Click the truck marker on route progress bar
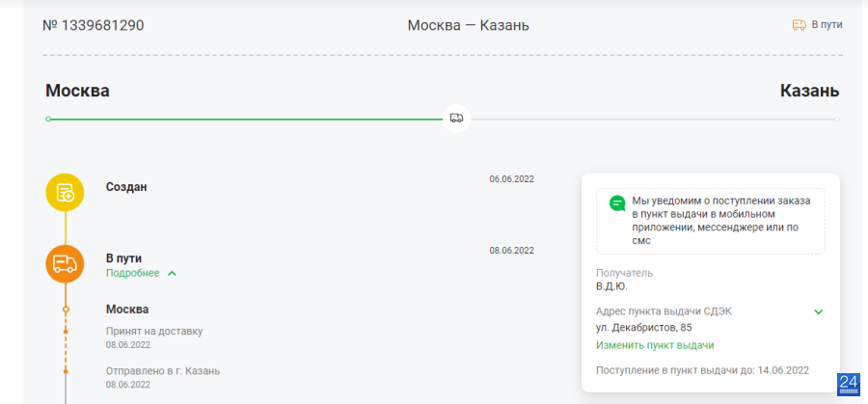 (x=457, y=119)
